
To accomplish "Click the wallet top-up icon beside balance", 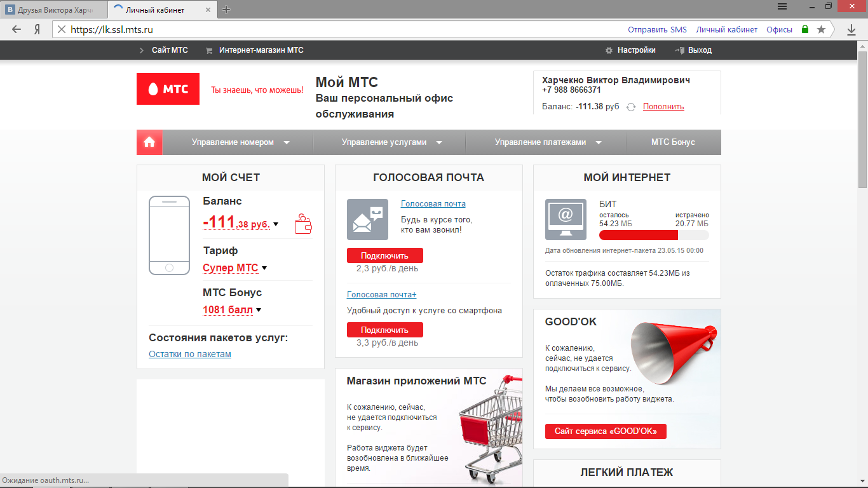I will coord(303,224).
